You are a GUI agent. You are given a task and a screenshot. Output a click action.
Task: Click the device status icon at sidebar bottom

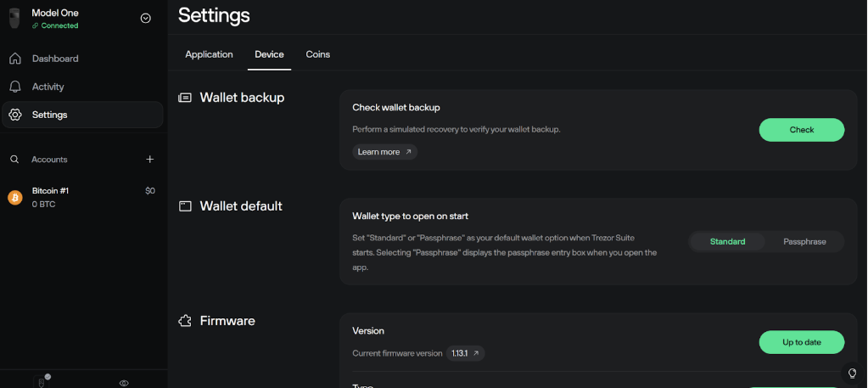(x=40, y=382)
